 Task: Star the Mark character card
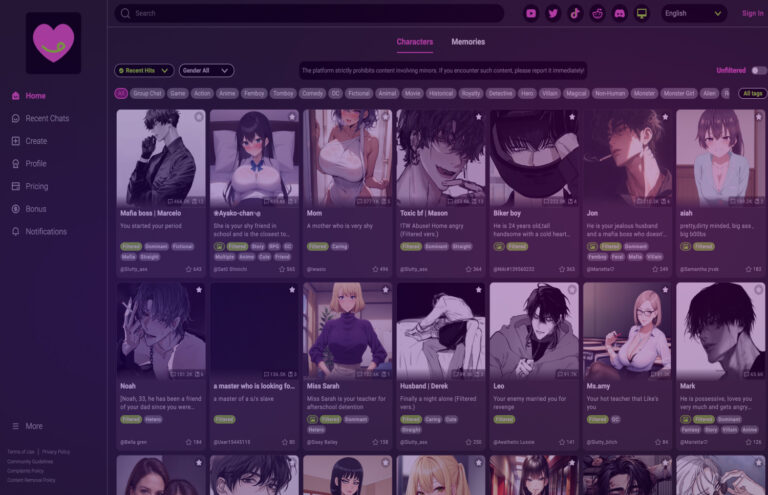tap(759, 289)
